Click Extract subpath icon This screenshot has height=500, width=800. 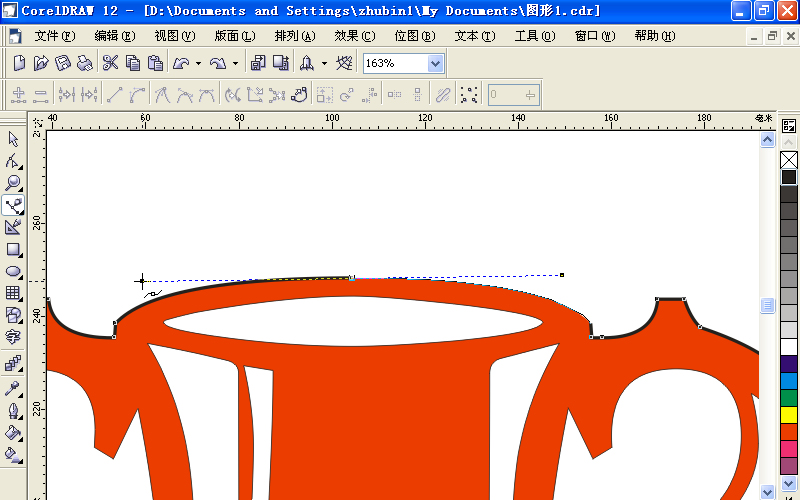[277, 95]
